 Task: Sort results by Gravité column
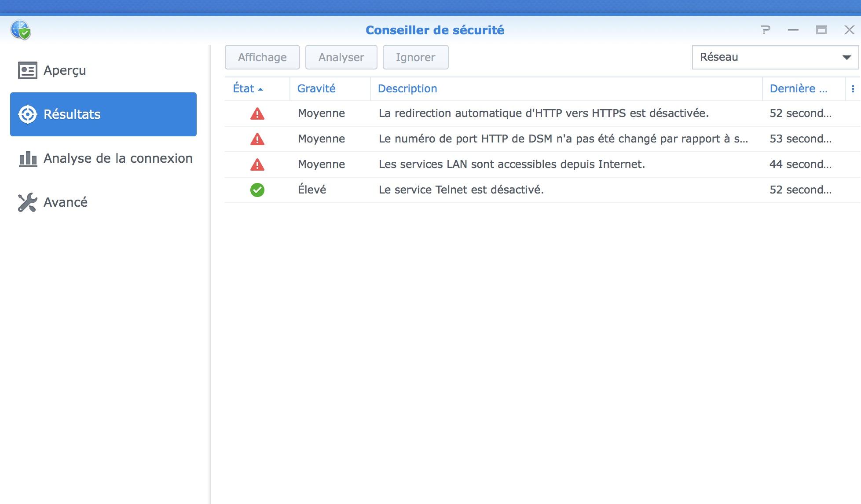(316, 89)
